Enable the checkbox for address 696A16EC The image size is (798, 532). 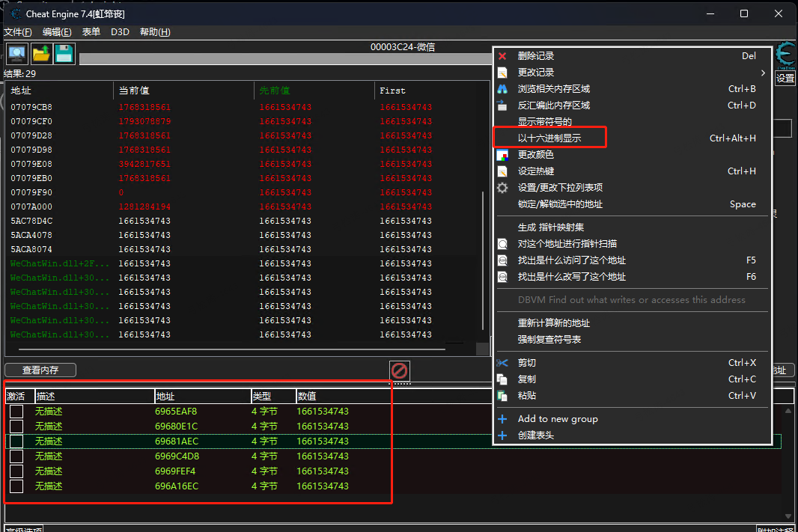click(16, 486)
